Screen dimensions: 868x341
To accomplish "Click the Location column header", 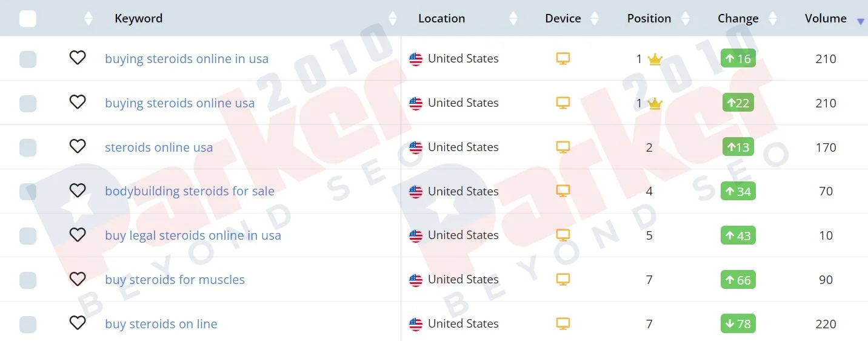I will coord(441,18).
